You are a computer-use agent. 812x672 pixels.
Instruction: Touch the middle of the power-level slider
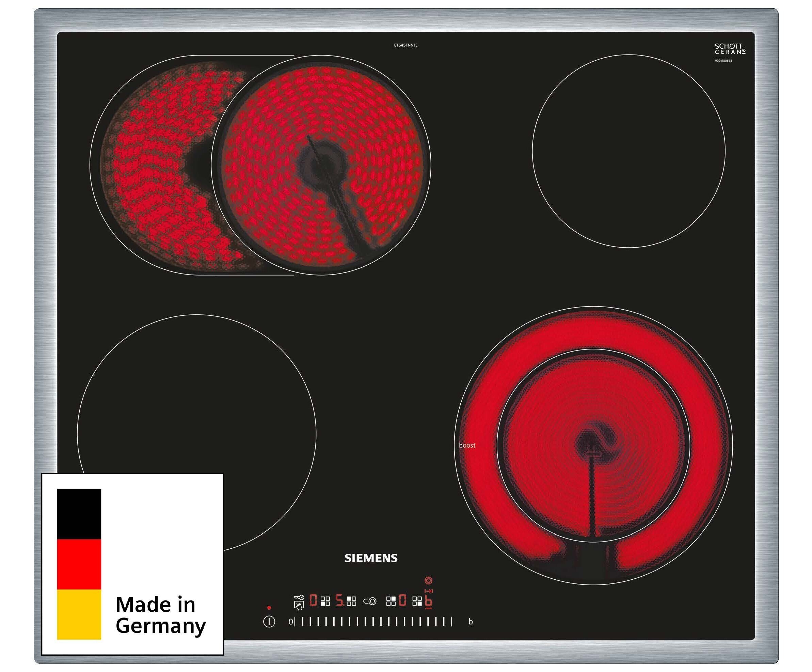[x=373, y=622]
